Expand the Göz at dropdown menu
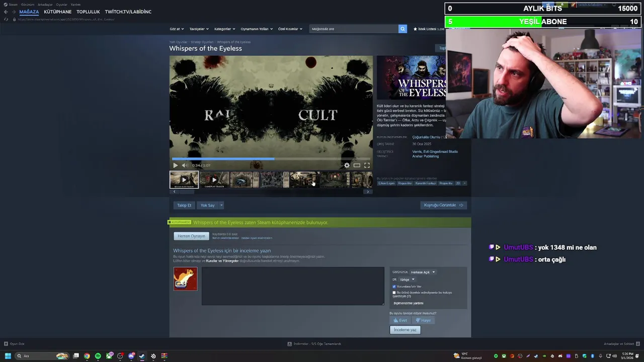 click(177, 29)
